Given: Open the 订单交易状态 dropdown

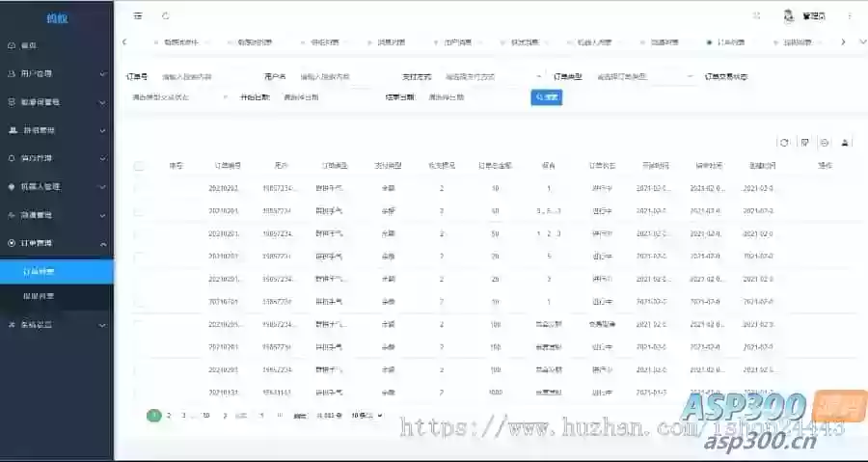Looking at the screenshot, I should pos(178,97).
